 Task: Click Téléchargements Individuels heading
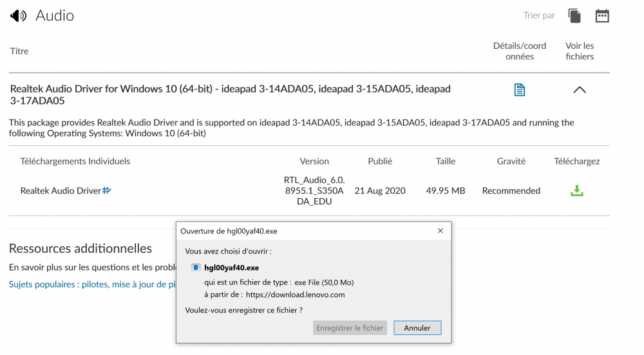tap(75, 161)
